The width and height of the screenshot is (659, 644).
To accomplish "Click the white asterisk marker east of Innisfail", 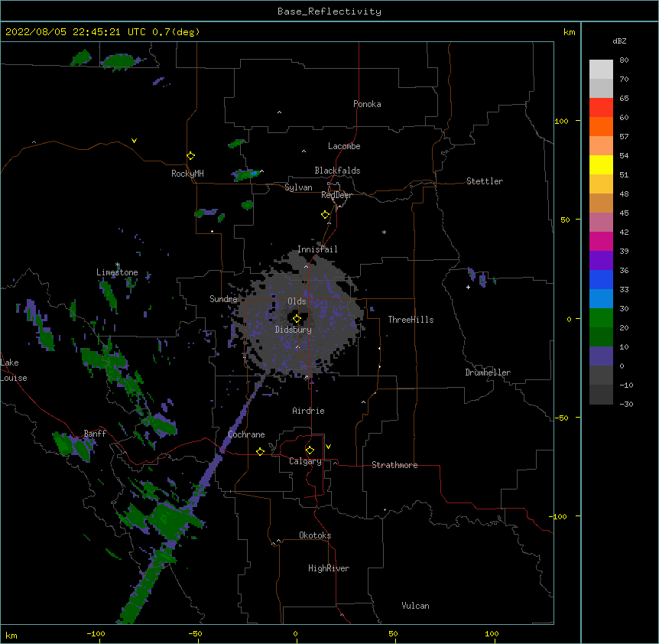I will (x=384, y=232).
